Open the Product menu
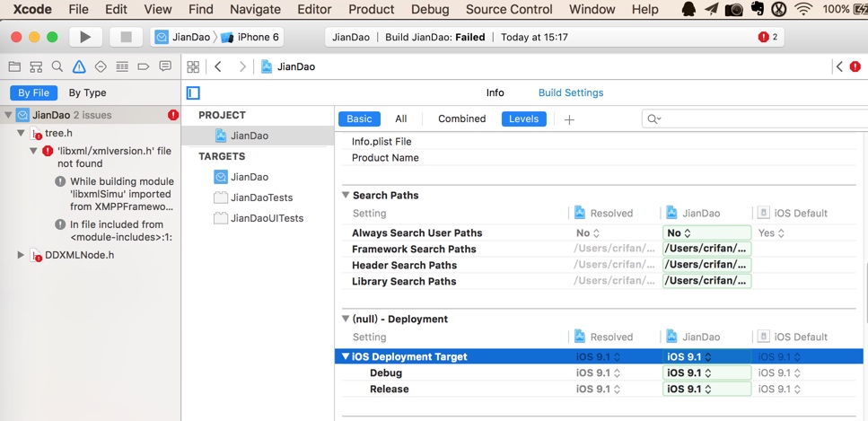 tap(371, 9)
